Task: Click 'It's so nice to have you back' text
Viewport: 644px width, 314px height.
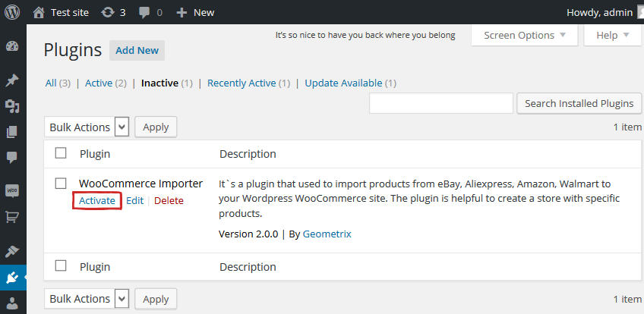Action: coord(365,35)
